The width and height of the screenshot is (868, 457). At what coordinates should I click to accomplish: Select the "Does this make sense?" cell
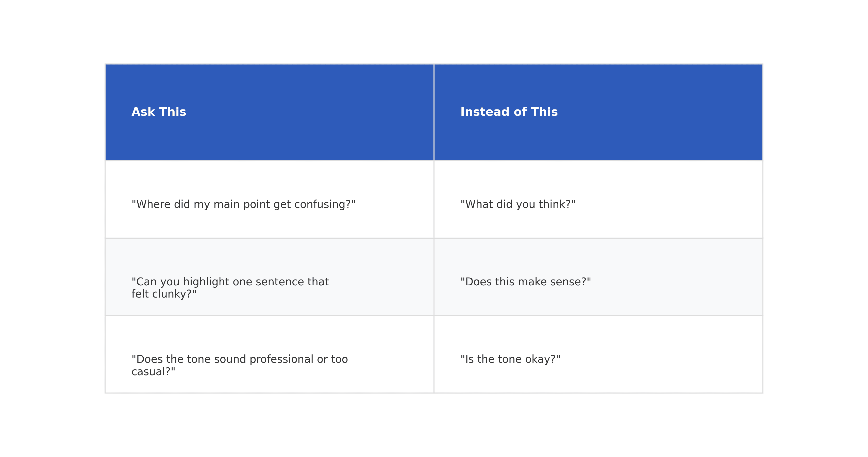525,282
